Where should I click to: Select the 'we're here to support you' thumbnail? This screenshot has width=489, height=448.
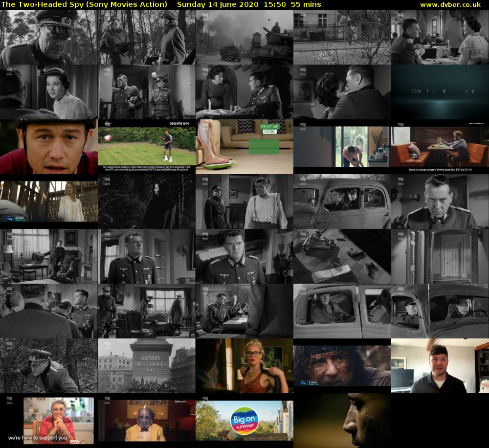[48, 421]
